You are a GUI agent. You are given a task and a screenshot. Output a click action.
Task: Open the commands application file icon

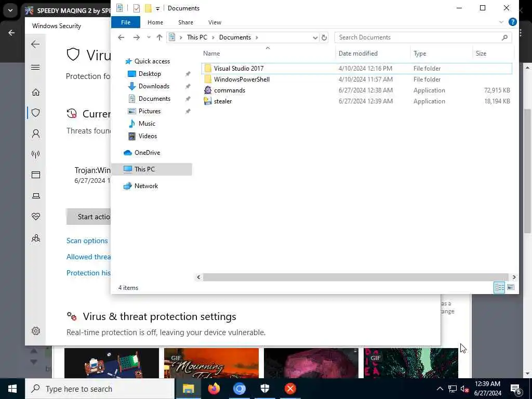(x=208, y=90)
